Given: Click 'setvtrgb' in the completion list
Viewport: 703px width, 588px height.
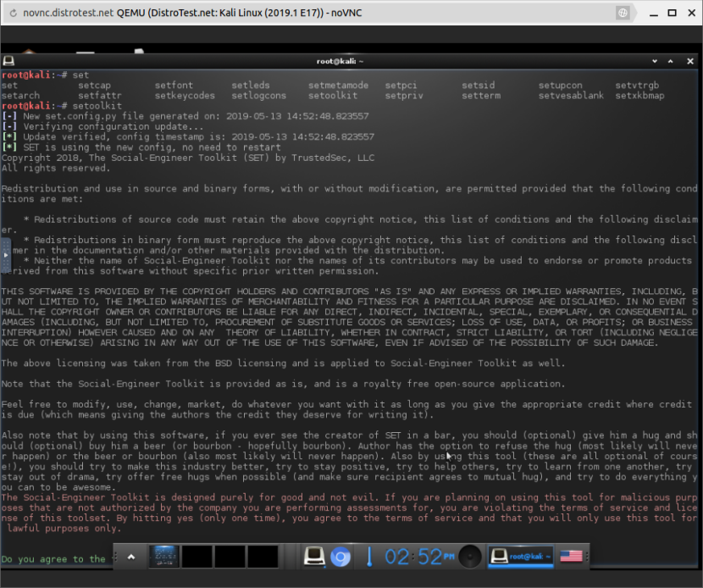Looking at the screenshot, I should (637, 86).
